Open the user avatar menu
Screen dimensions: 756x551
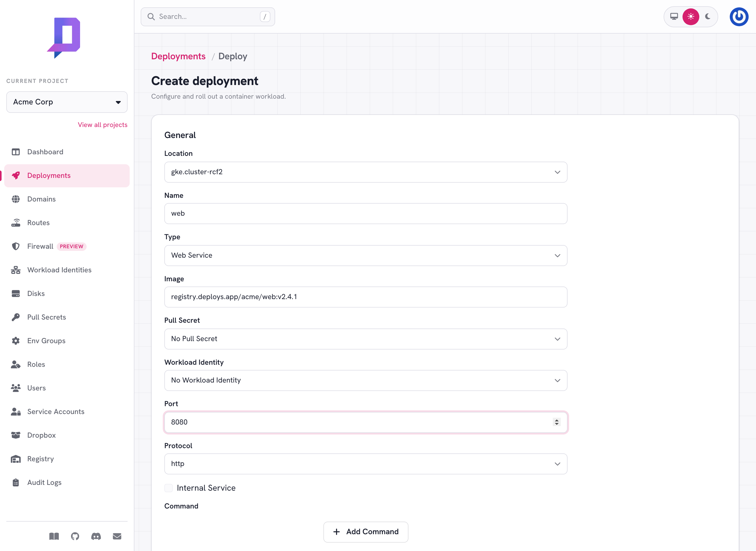tap(739, 17)
